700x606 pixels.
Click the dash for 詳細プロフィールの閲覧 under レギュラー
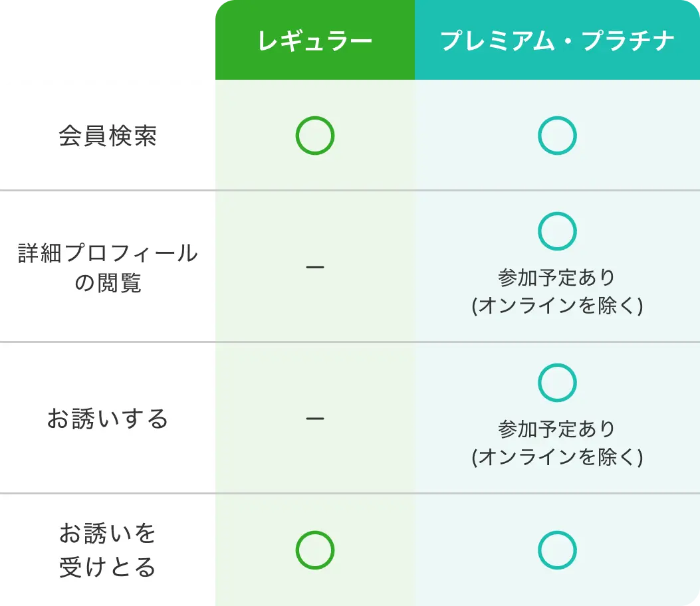(x=314, y=267)
